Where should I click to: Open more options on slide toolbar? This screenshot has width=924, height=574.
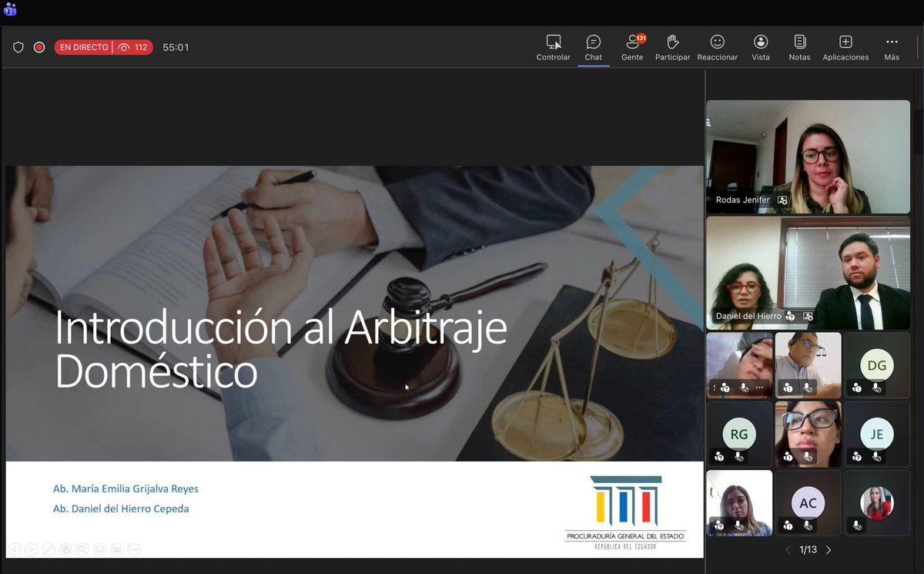(x=134, y=549)
